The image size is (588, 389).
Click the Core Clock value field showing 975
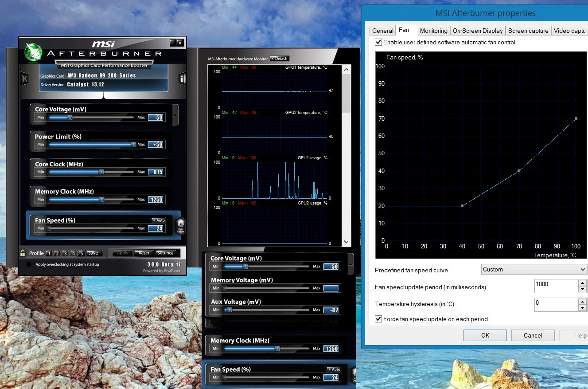[156, 172]
